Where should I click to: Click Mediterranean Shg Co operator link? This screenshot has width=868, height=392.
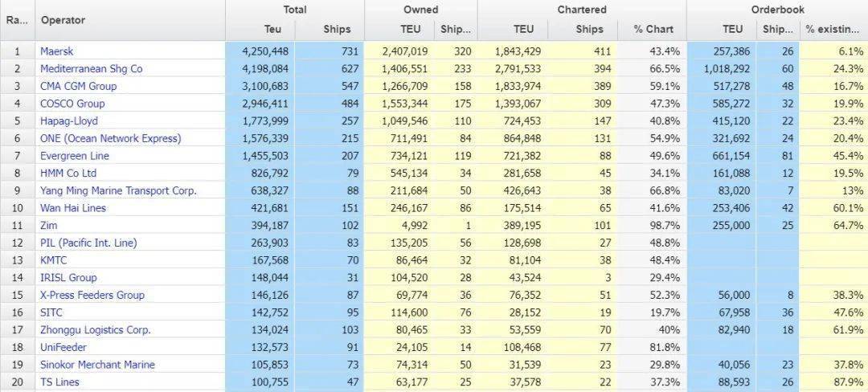pyautogui.click(x=91, y=69)
